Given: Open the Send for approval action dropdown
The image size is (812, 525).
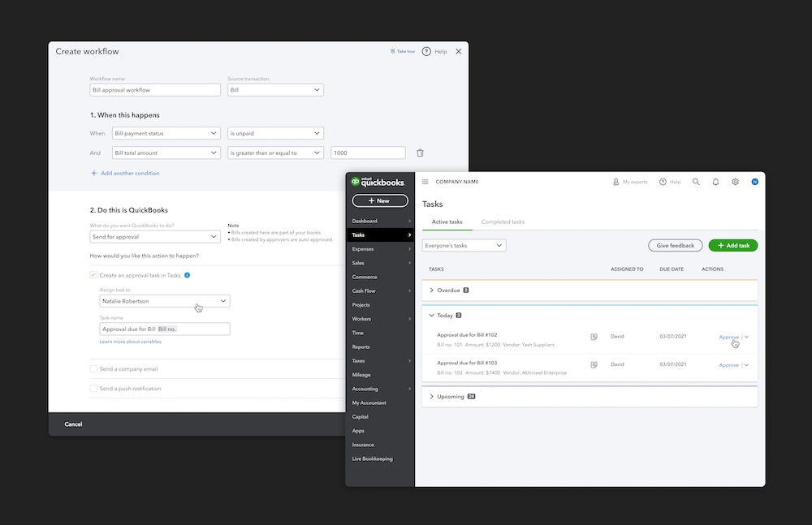Looking at the screenshot, I should [x=155, y=237].
